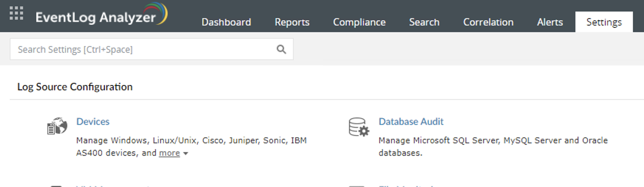Click the 'more' link under Devices
Image resolution: width=644 pixels, height=187 pixels.
pos(169,153)
